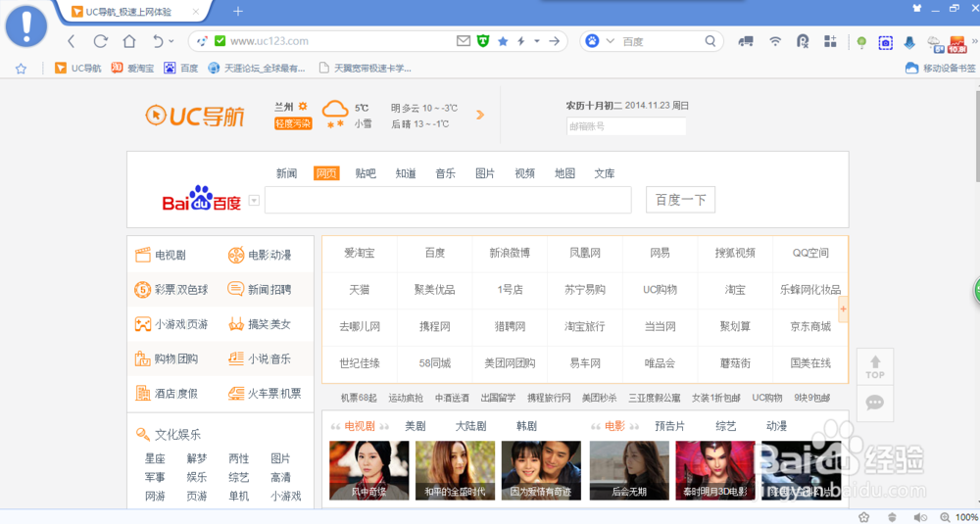The image size is (980, 524).
Task: Open the 预告片 category link
Action: (669, 427)
